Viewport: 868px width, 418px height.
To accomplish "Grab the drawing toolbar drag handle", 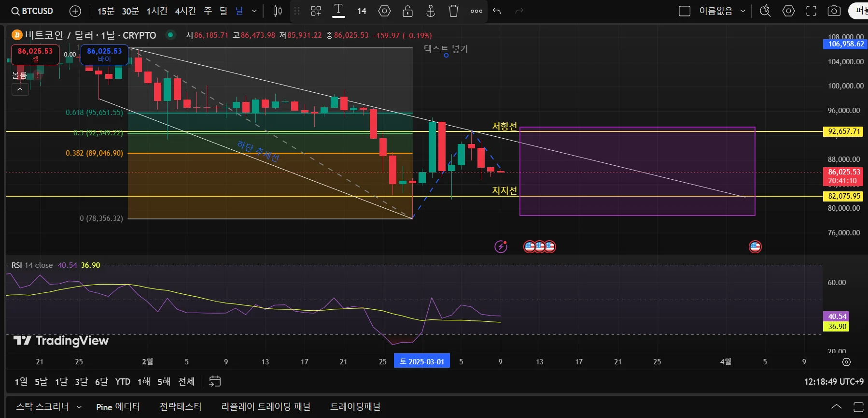I will (x=297, y=11).
